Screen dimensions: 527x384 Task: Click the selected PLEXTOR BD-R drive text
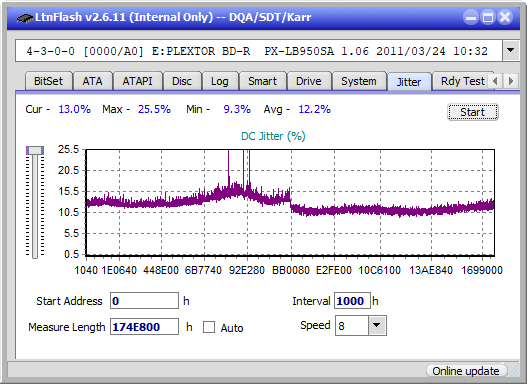tap(257, 51)
